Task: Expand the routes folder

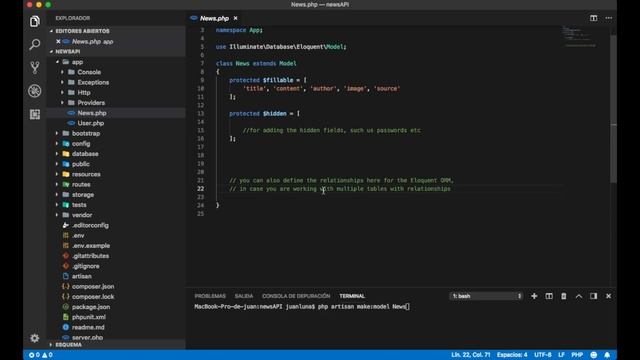Action: click(x=81, y=184)
